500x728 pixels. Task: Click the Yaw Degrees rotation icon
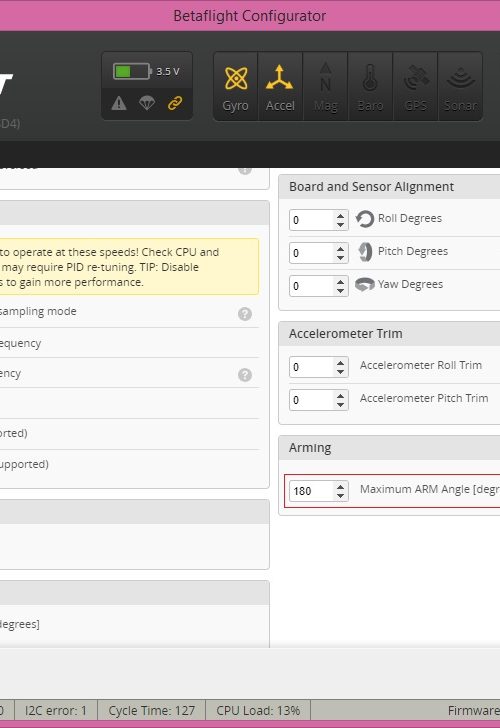[365, 284]
